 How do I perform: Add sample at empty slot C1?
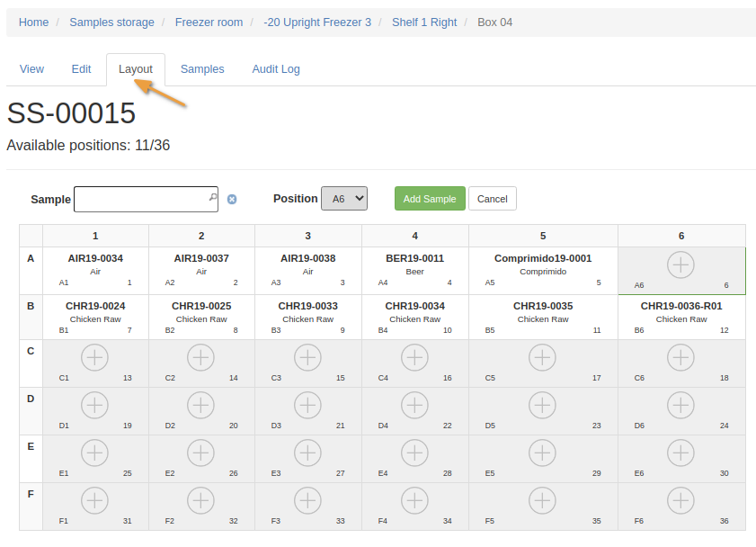pyautogui.click(x=94, y=358)
